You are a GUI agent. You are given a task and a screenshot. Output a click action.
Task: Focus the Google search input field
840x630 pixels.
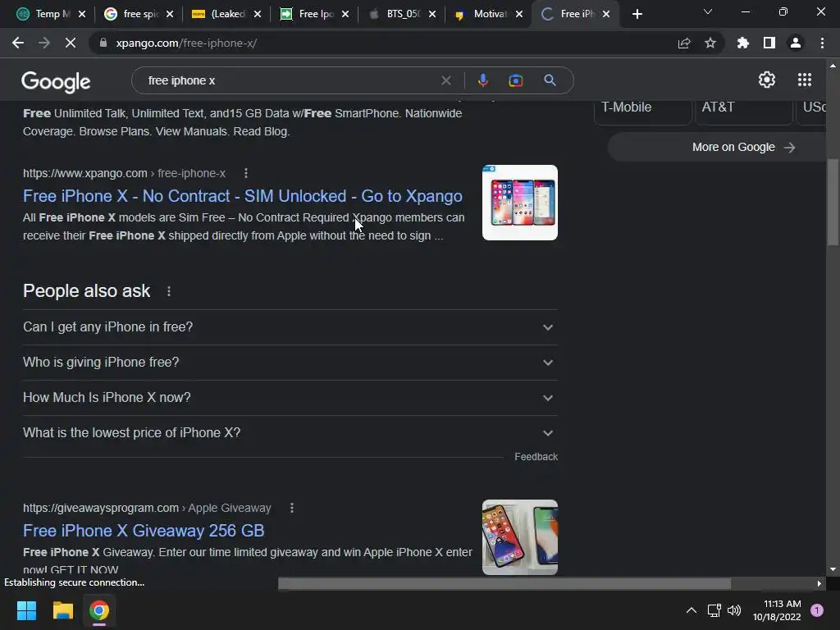click(290, 80)
